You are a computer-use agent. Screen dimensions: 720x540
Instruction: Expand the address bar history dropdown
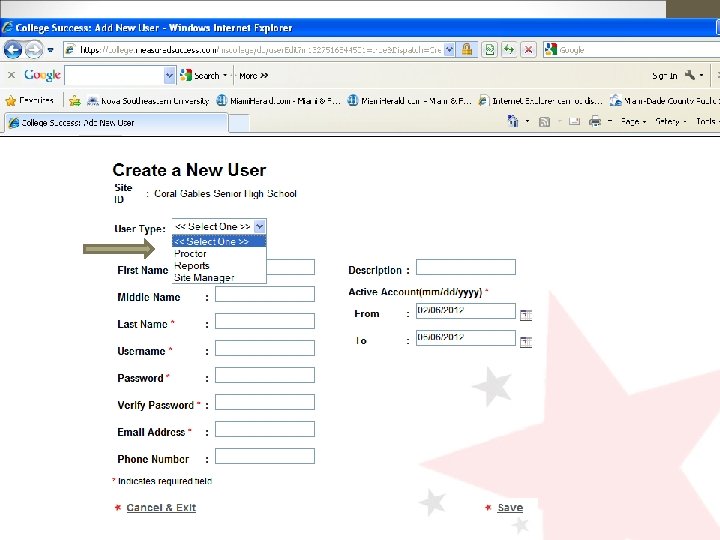pos(450,50)
